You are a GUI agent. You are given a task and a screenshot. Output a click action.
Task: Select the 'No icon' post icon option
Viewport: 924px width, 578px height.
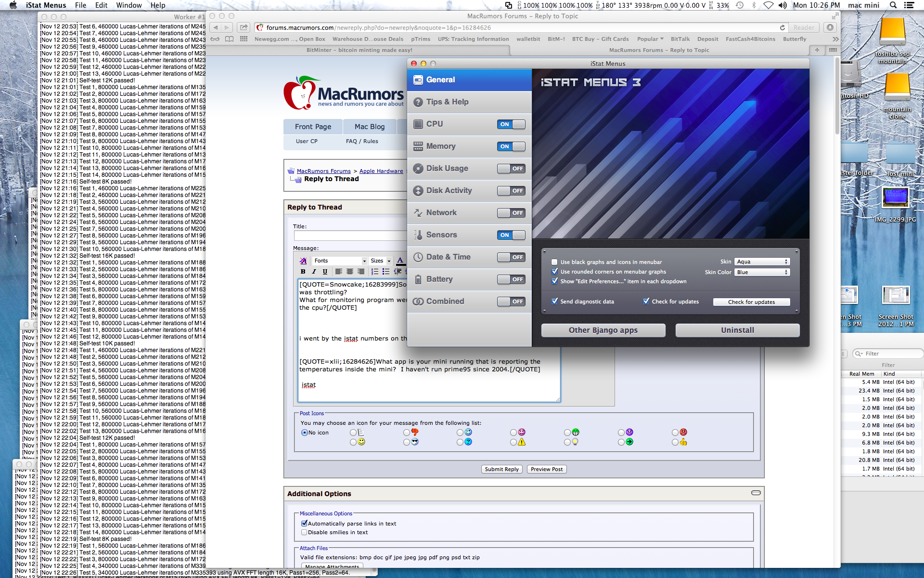pos(305,433)
